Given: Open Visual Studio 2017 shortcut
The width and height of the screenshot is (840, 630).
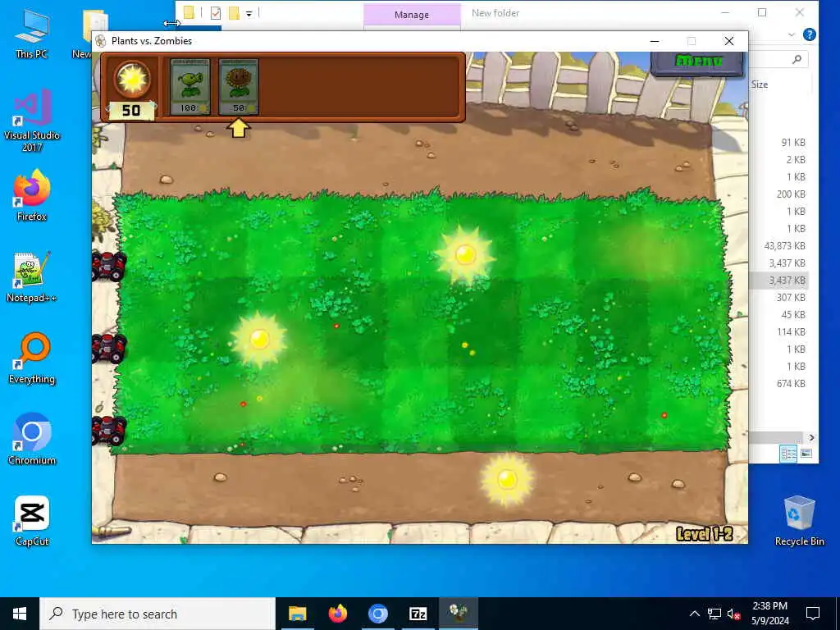Looking at the screenshot, I should (x=32, y=121).
